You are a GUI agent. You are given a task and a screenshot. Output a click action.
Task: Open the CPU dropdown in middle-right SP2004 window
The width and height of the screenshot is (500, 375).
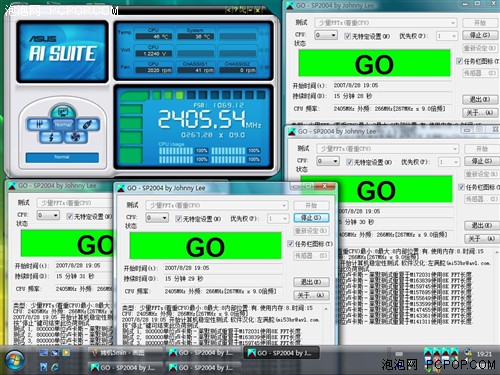(x=328, y=161)
